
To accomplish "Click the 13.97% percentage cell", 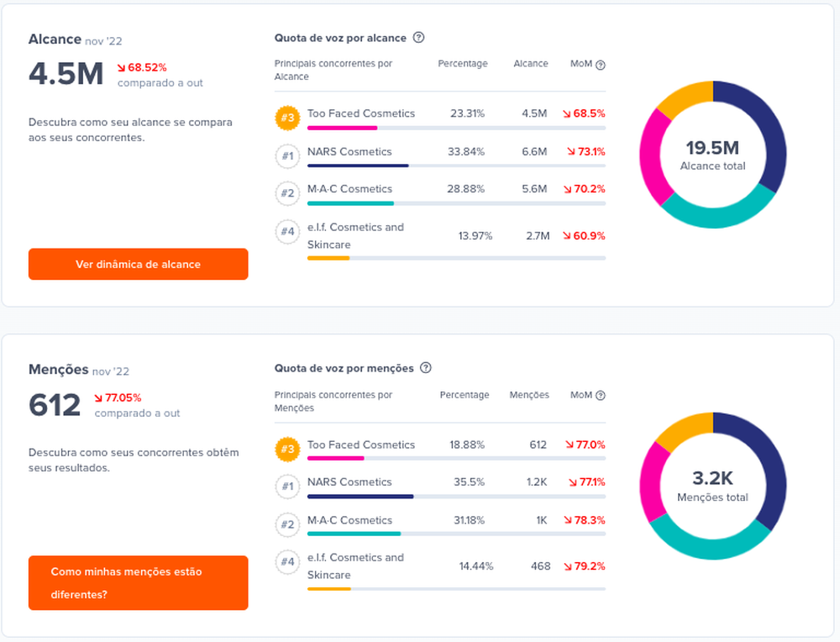I will (x=475, y=236).
